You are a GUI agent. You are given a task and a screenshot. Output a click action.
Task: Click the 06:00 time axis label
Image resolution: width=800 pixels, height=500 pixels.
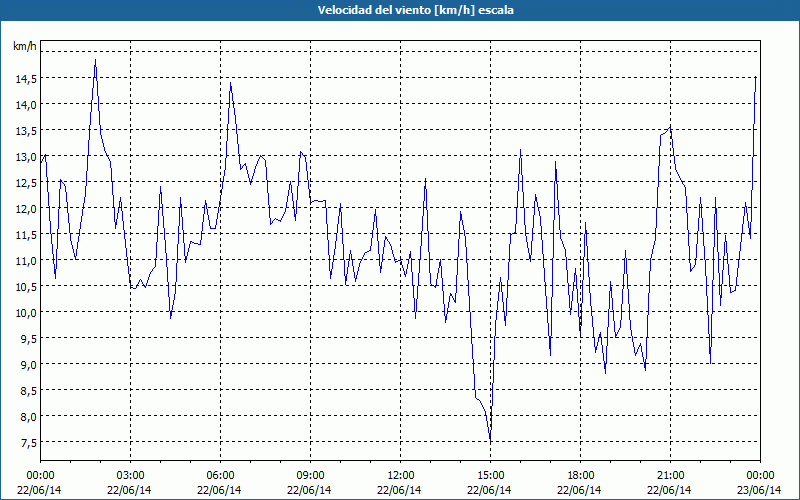point(220,476)
